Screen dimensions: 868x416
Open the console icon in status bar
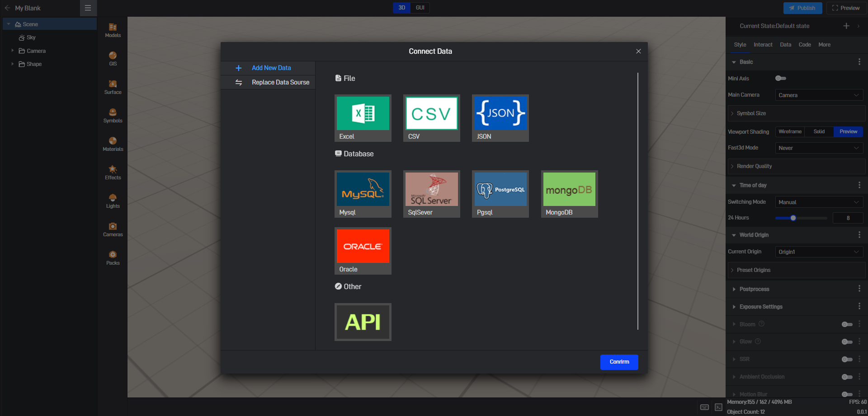point(718,407)
